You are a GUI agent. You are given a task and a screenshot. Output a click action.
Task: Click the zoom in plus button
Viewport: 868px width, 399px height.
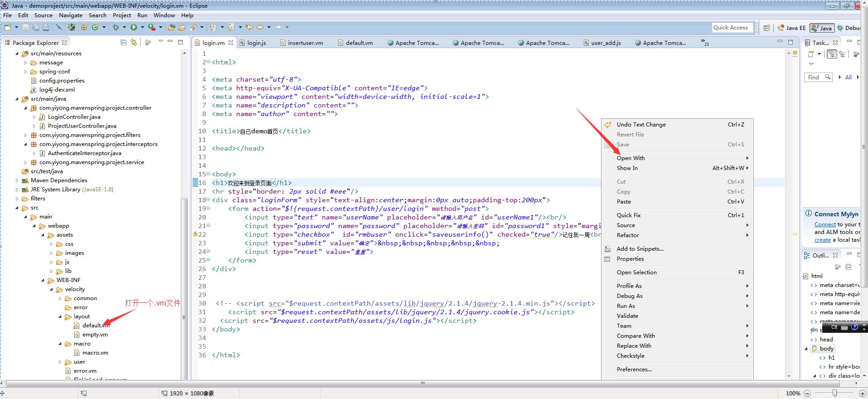863,393
